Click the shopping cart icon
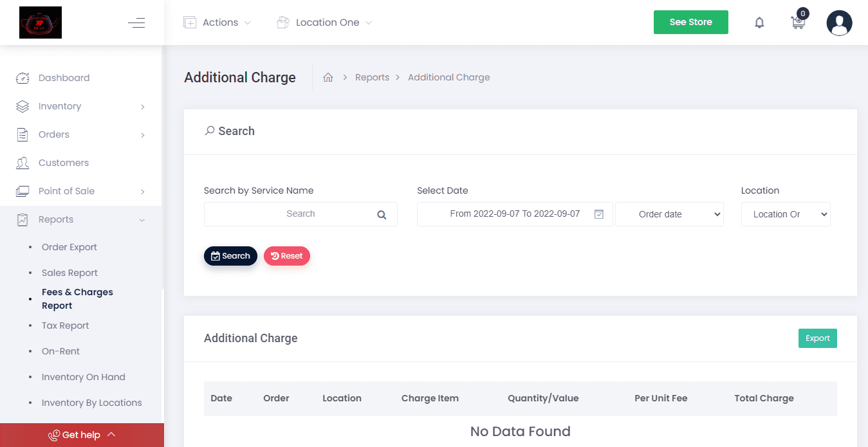Viewport: 868px width, 447px height. pos(798,23)
